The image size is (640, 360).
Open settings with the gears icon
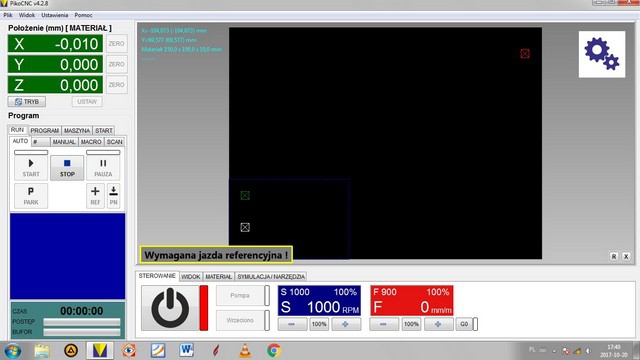tap(602, 54)
